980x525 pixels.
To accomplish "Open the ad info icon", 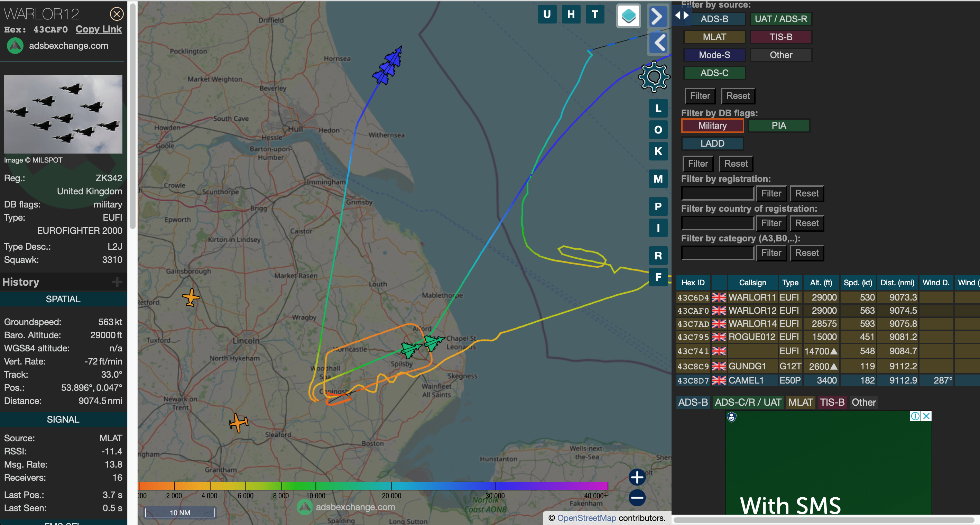I will coord(915,416).
